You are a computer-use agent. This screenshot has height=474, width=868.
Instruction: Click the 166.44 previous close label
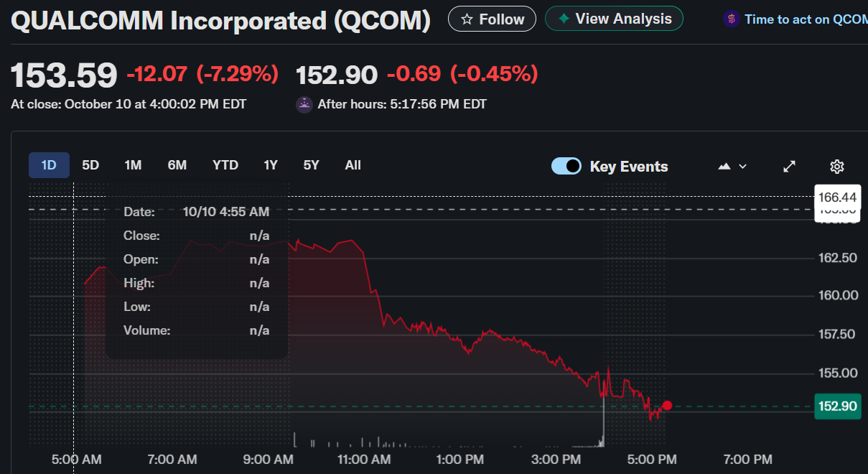click(x=837, y=197)
